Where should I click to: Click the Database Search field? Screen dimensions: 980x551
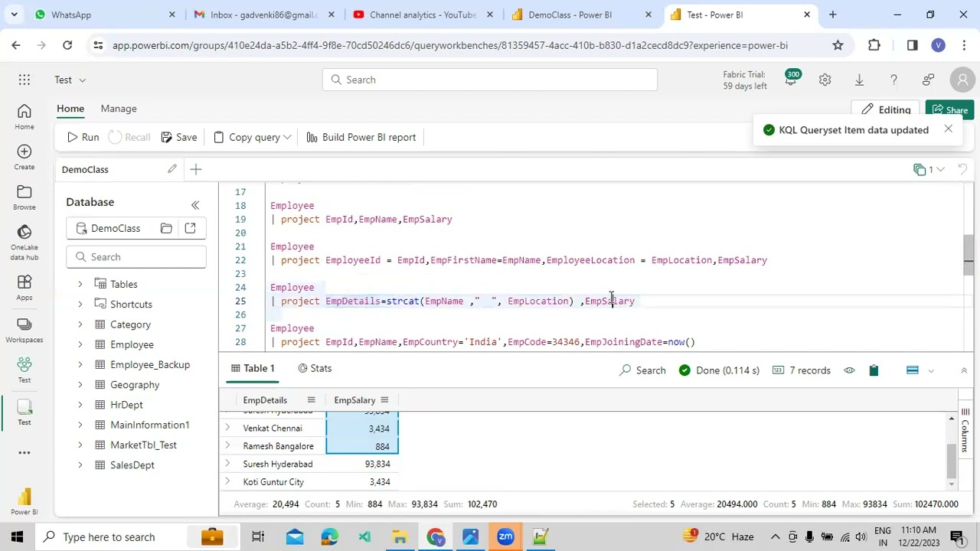tap(136, 257)
